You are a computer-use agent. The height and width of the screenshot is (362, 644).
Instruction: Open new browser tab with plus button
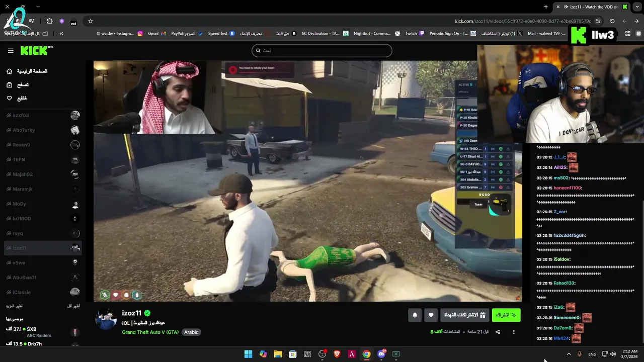pyautogui.click(x=546, y=7)
